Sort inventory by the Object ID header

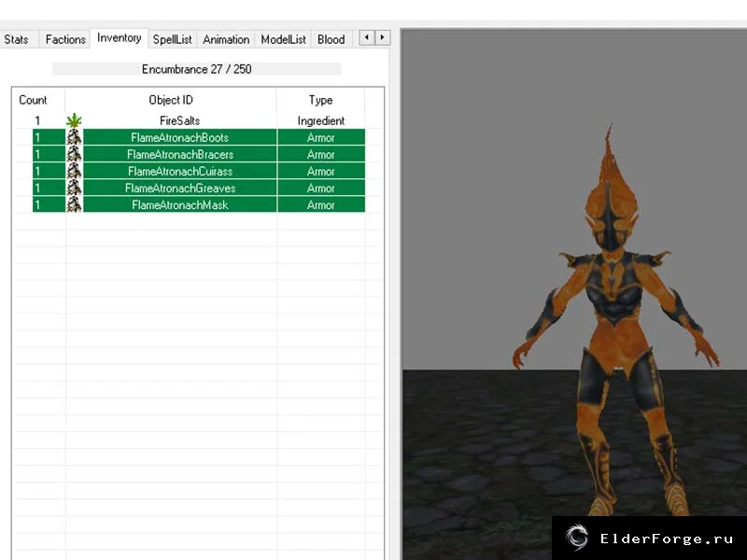[171, 100]
